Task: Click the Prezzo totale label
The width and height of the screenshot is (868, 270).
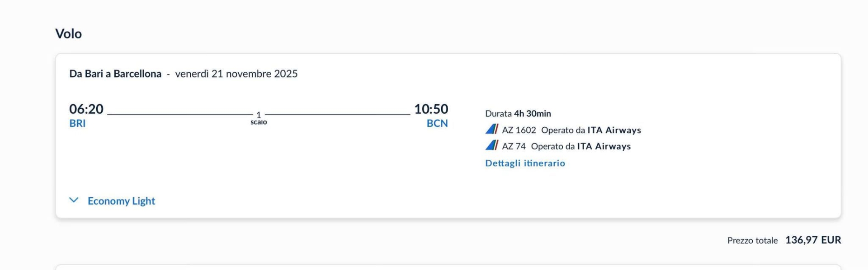Action: click(x=752, y=240)
